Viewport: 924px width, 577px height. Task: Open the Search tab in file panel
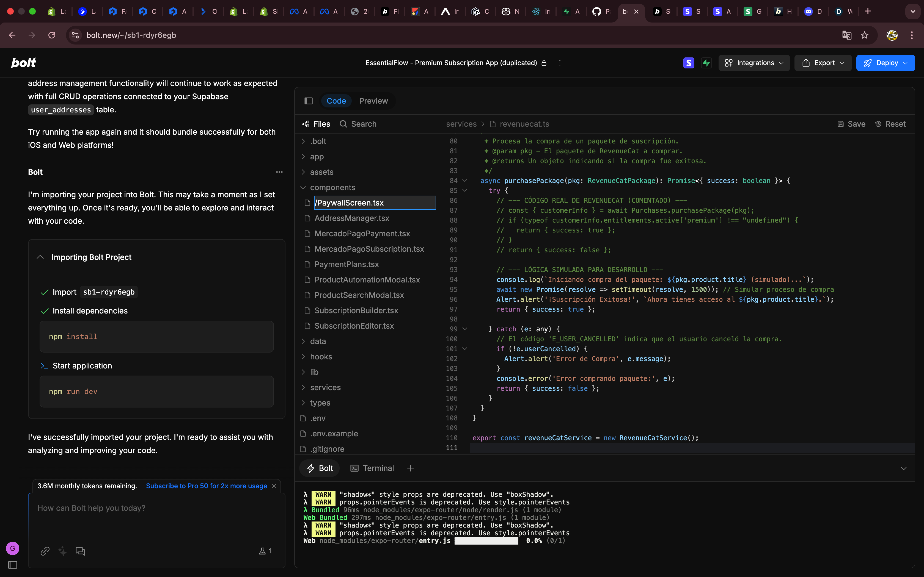click(358, 124)
